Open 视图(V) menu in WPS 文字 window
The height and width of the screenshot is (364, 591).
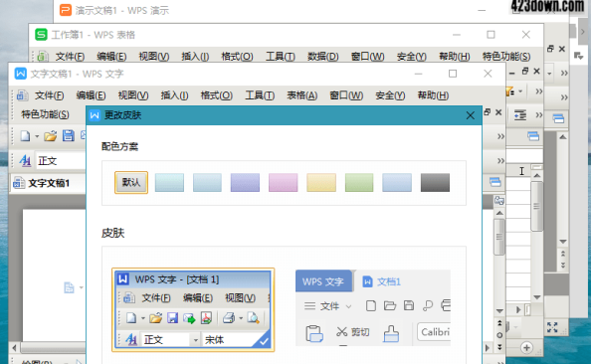pyautogui.click(x=133, y=95)
